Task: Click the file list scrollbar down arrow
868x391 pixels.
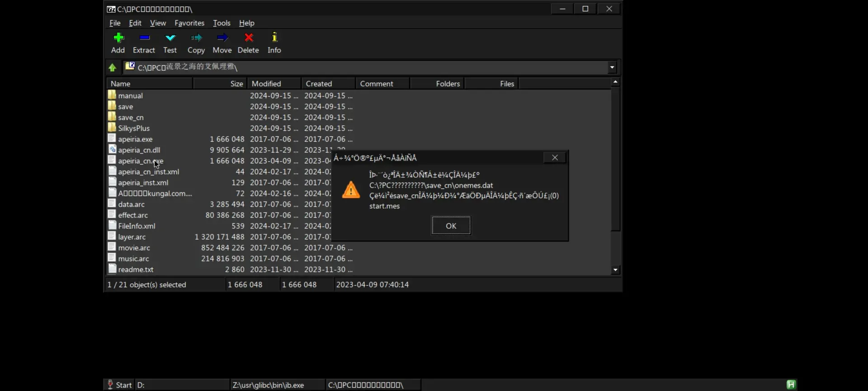Action: (615, 270)
